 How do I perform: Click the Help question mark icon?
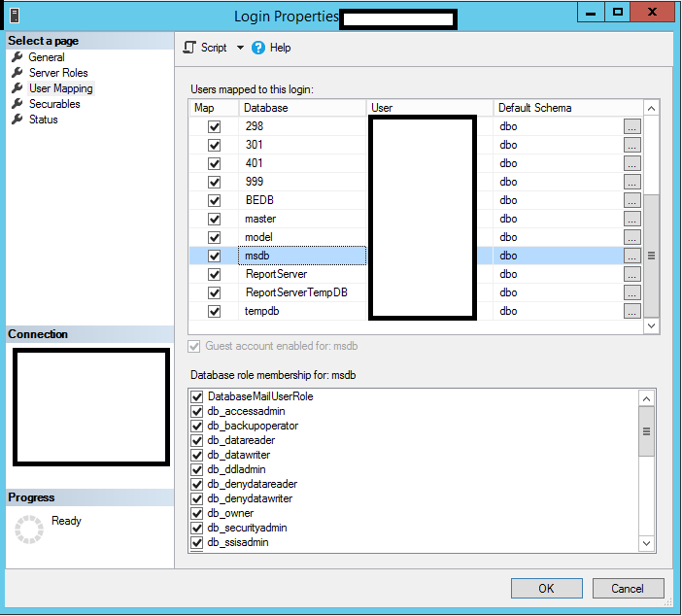(257, 48)
